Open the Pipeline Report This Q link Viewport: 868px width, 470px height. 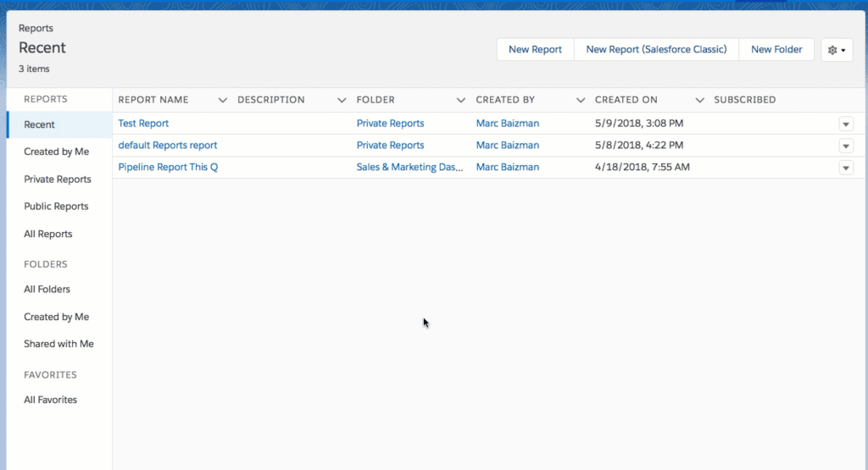(168, 168)
